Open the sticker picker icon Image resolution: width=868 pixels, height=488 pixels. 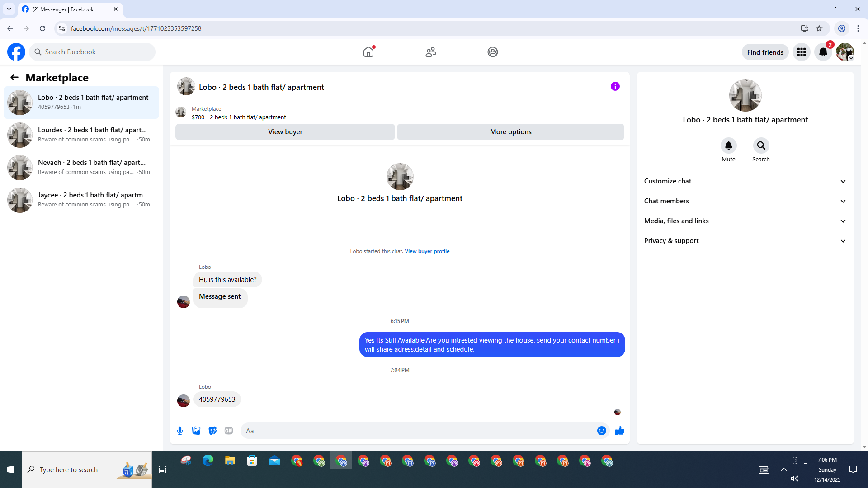(212, 431)
